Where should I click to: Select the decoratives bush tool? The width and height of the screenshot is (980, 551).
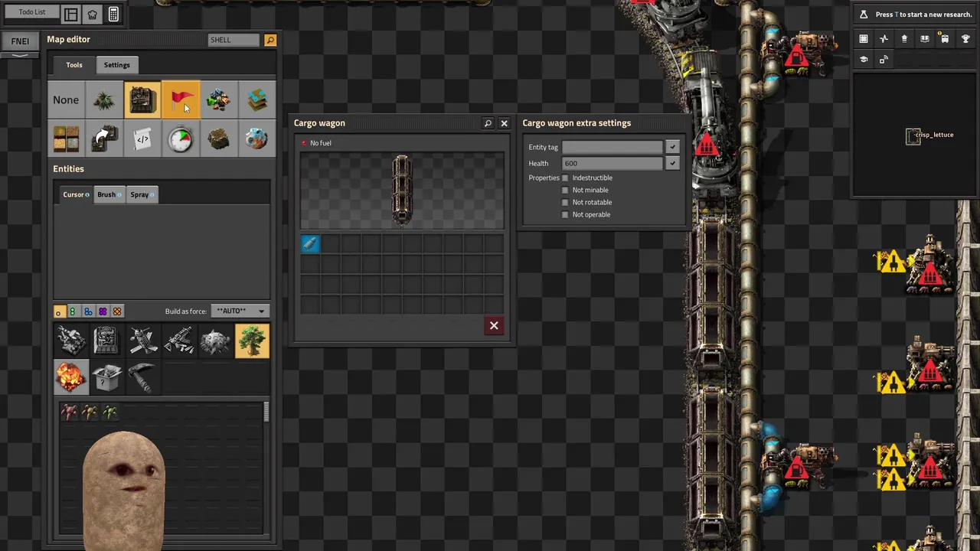104,100
